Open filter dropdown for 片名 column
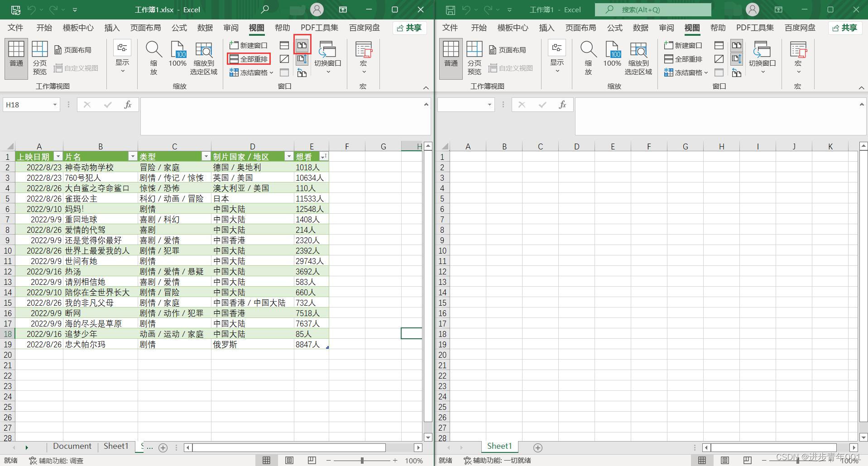The height and width of the screenshot is (466, 868). (132, 156)
